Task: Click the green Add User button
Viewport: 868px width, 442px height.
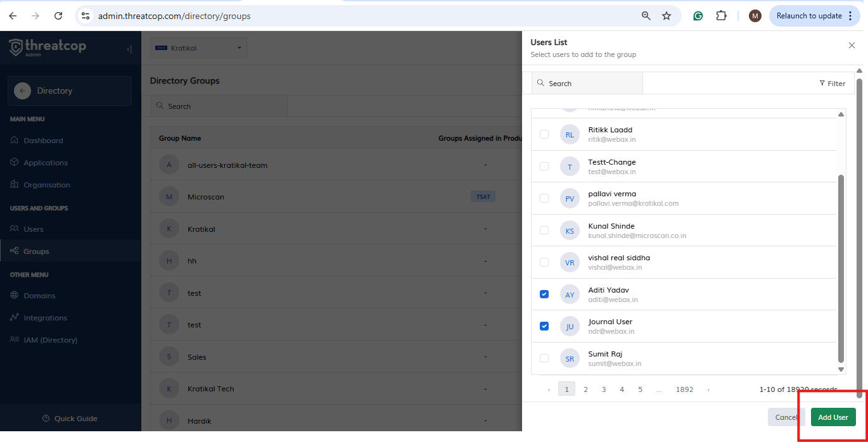Action: [833, 417]
